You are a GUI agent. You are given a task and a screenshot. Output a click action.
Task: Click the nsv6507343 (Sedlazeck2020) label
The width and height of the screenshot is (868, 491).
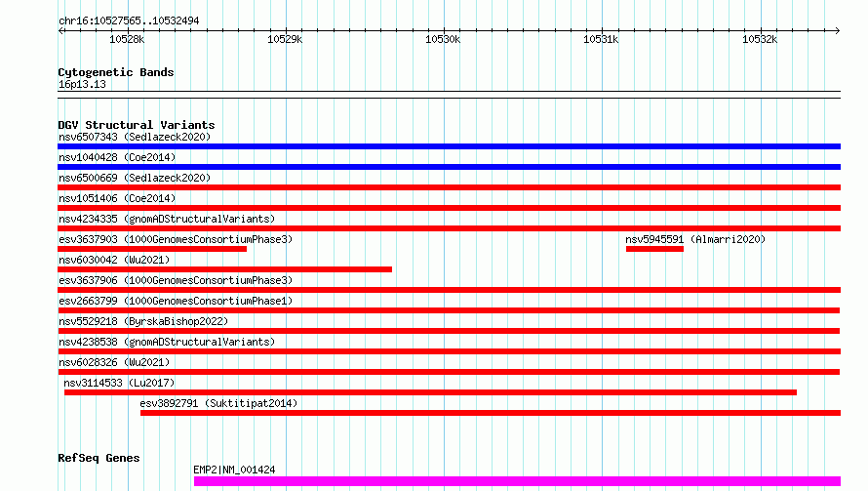[x=135, y=137]
